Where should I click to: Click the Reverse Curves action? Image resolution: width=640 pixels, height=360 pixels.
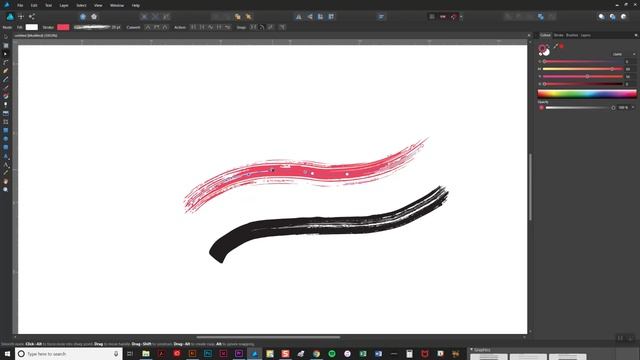pos(227,27)
